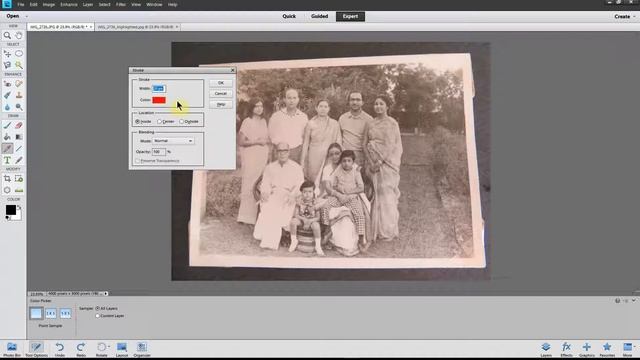The height and width of the screenshot is (360, 640).
Task: Confirm stroke with OK button
Action: (x=221, y=83)
